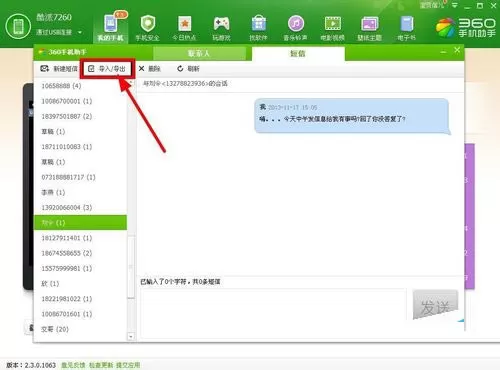Click the device name 酷派7260

54,17
